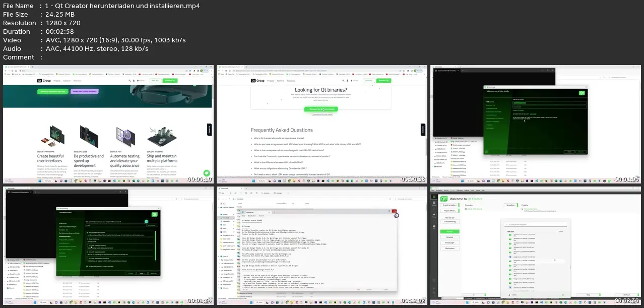Open the video frame at 00:02:30
Viewport: 644px width, 308px height.
click(535, 246)
